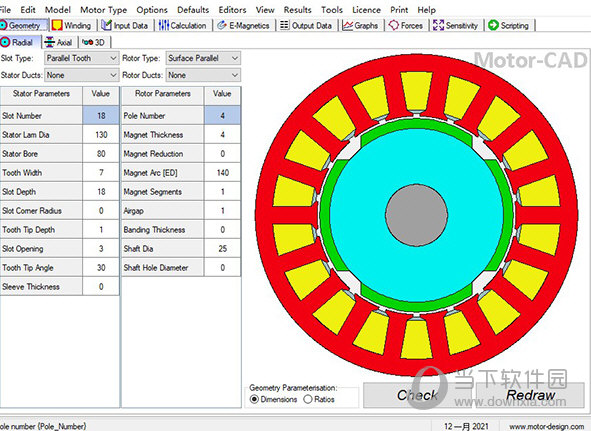This screenshot has width=591, height=431.
Task: Click the Check button
Action: pyautogui.click(x=418, y=395)
